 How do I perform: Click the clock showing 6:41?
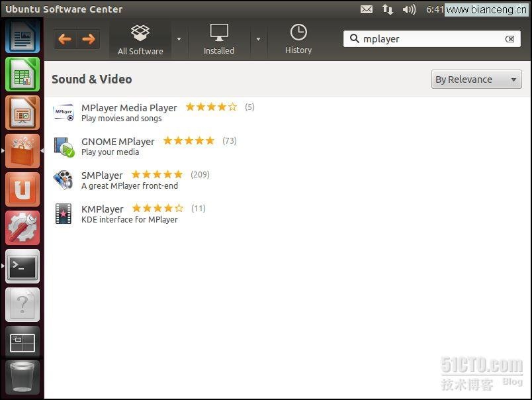(x=435, y=9)
